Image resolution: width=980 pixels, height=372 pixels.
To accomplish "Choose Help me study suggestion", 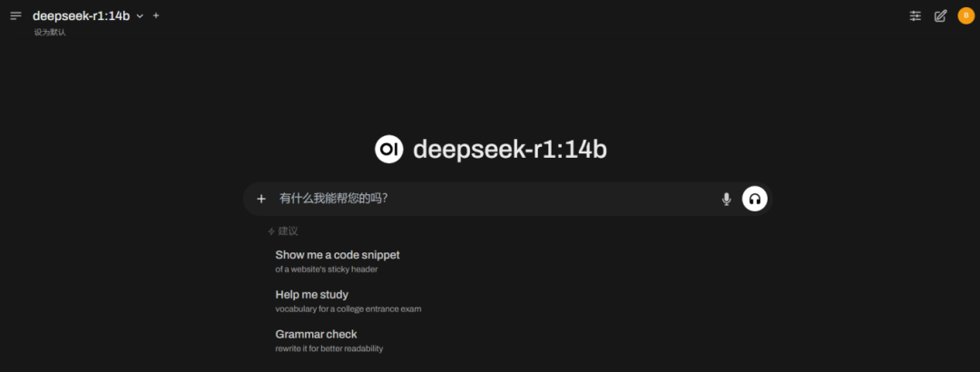I will 348,300.
